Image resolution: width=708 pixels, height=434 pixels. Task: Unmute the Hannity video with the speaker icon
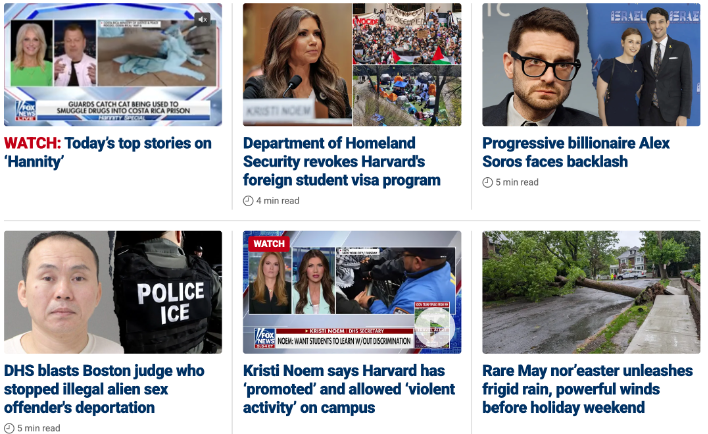point(203,19)
